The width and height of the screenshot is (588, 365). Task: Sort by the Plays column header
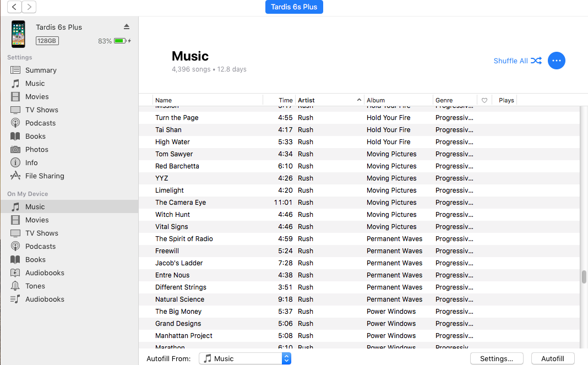pyautogui.click(x=505, y=100)
